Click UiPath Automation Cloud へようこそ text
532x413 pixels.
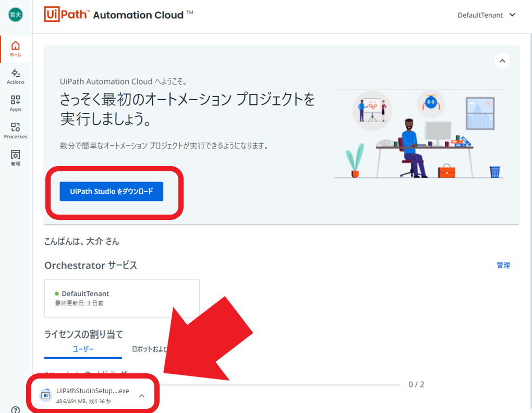tap(124, 81)
